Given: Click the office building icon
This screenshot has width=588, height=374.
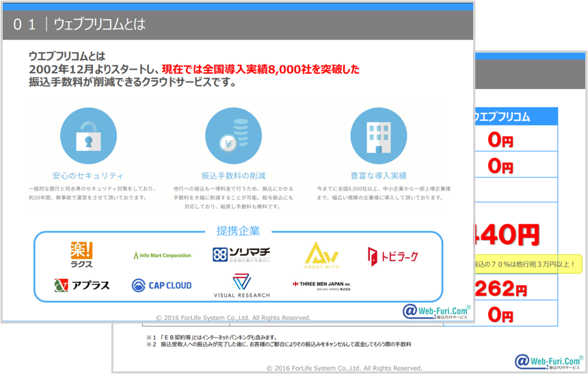Looking at the screenshot, I should pyautogui.click(x=378, y=136).
